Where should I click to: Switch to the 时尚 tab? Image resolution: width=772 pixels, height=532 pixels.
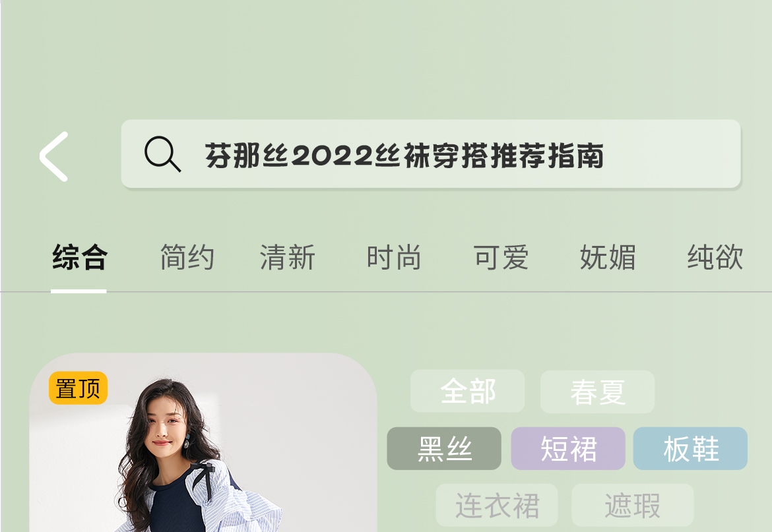[x=394, y=257]
